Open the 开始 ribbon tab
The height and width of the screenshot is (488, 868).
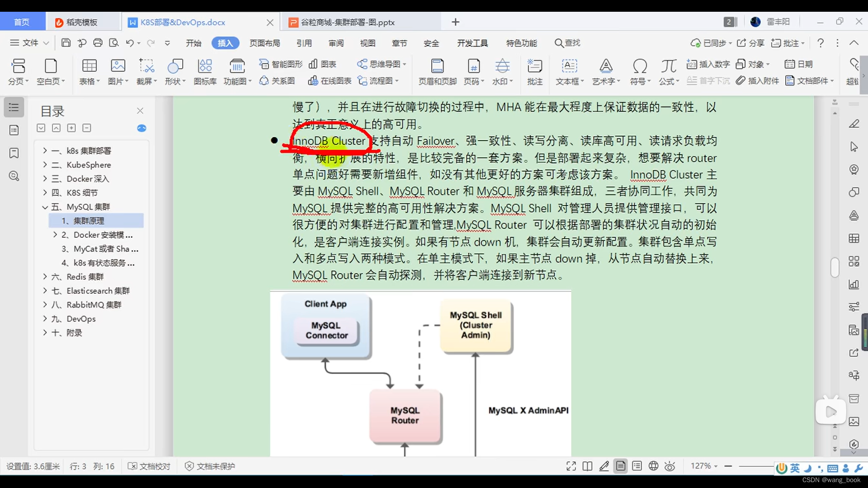tap(193, 43)
